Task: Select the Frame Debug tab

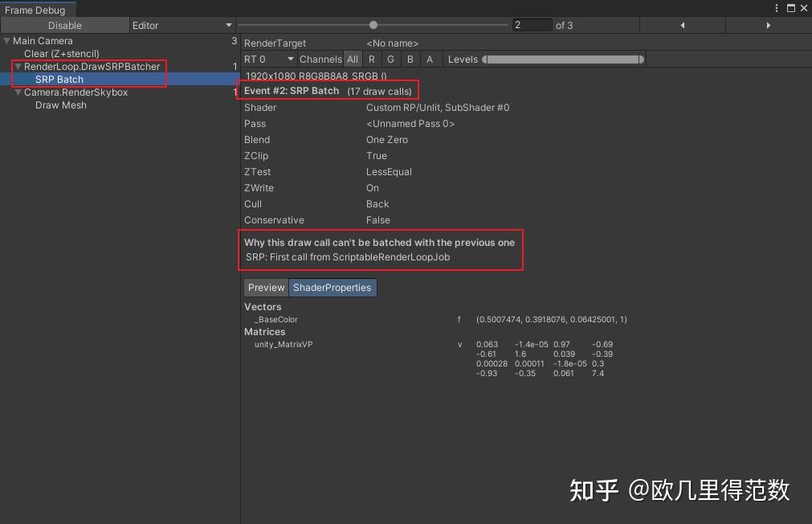Action: (37, 7)
